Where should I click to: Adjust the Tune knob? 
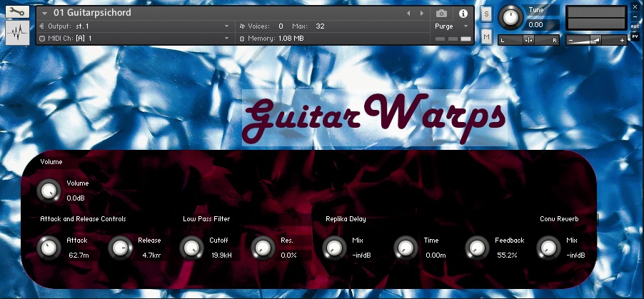pyautogui.click(x=510, y=17)
